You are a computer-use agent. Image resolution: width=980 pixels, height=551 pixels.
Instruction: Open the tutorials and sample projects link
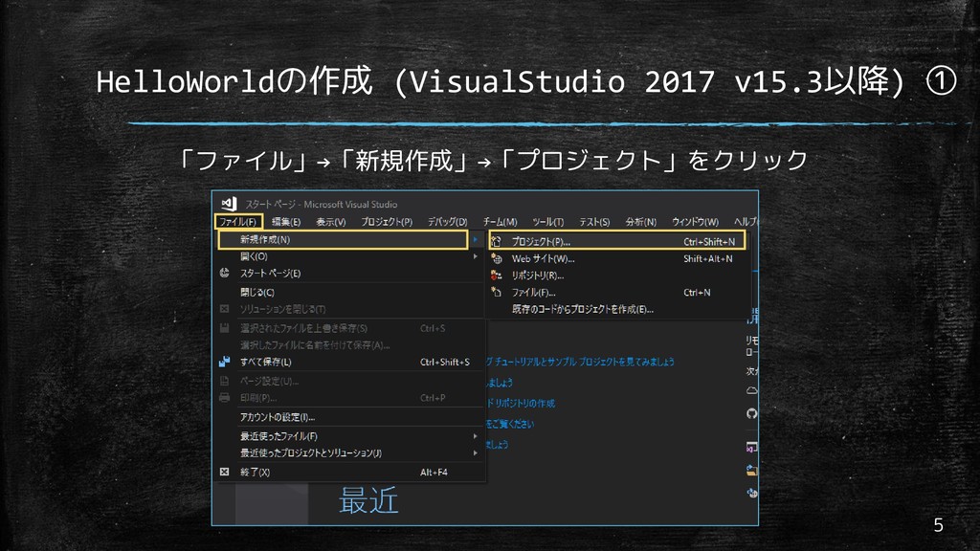pos(581,362)
